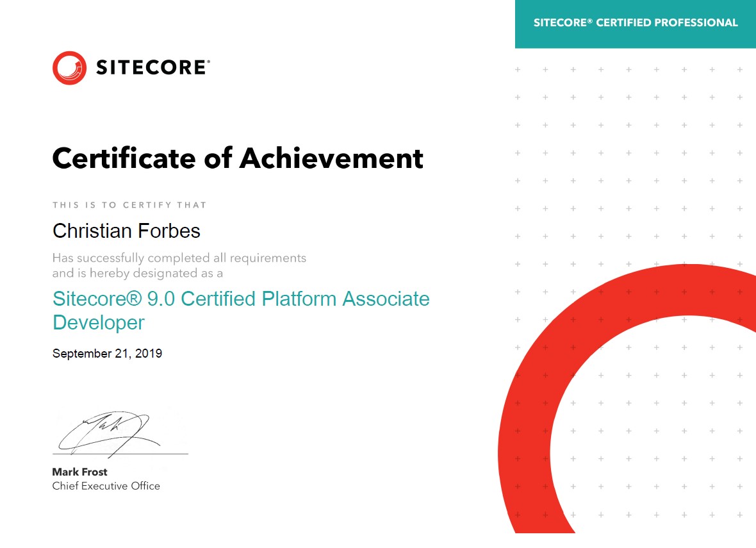756x548 pixels.
Task: Select the THIS IS TO CERTIFY THAT text
Action: point(129,205)
